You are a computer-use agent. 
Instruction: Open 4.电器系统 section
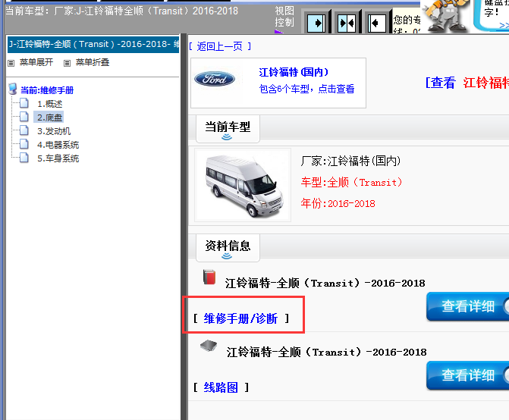point(58,145)
